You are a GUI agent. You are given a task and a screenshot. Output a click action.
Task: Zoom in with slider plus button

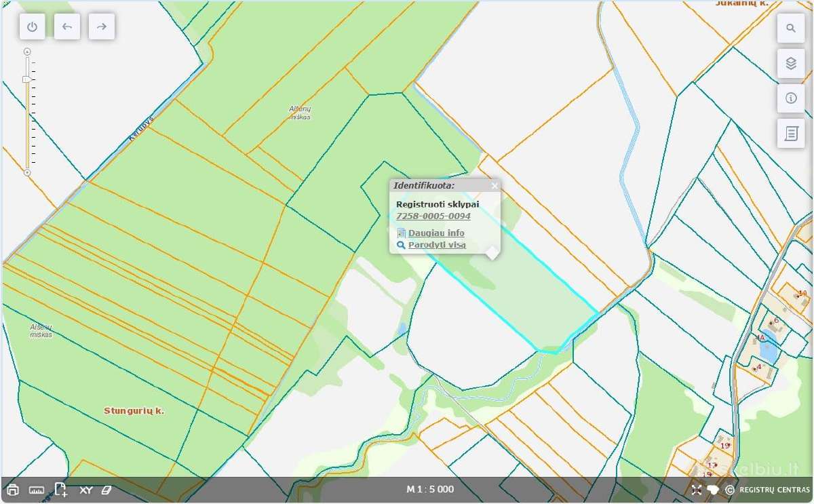click(x=27, y=52)
